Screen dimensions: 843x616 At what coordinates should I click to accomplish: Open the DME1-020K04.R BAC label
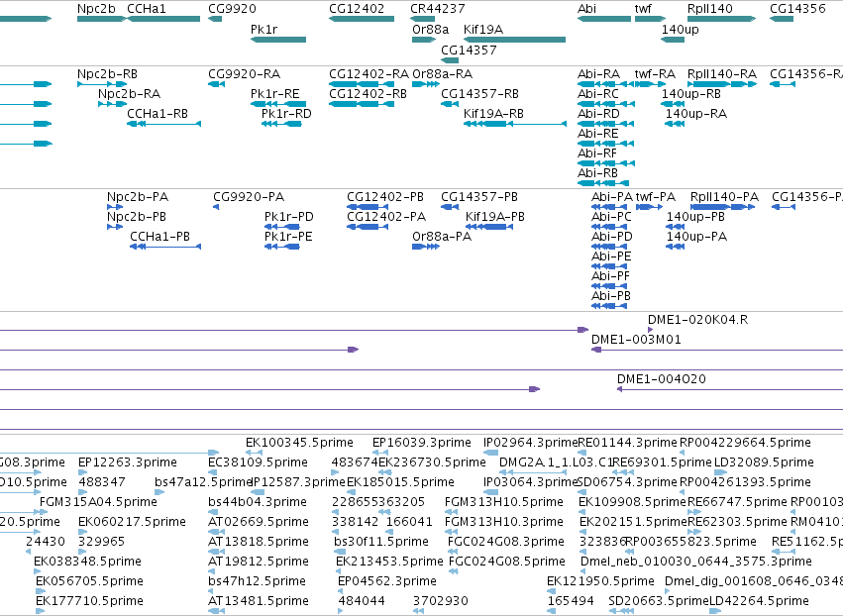click(x=697, y=319)
